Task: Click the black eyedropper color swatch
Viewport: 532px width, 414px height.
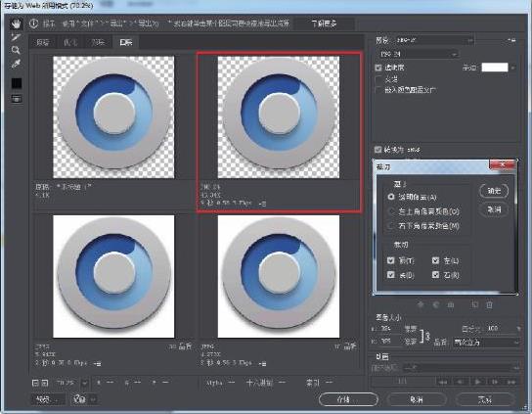Action: tap(17, 83)
